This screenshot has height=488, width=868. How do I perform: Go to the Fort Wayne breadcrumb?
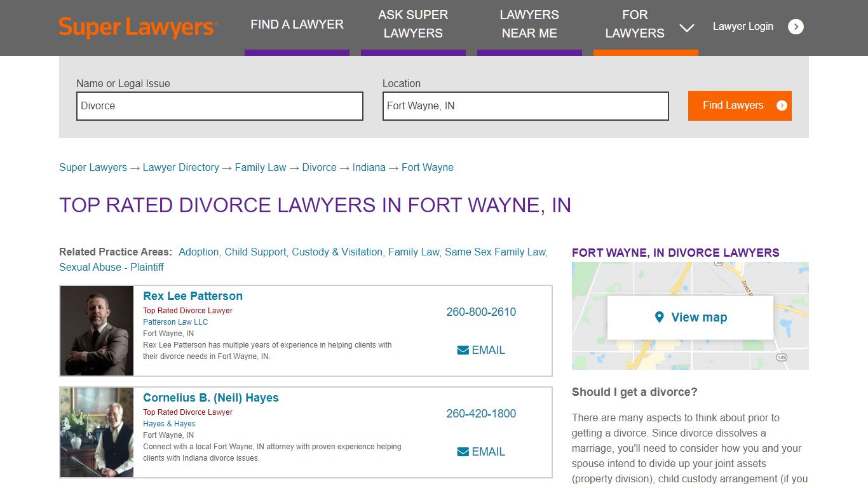[428, 168]
